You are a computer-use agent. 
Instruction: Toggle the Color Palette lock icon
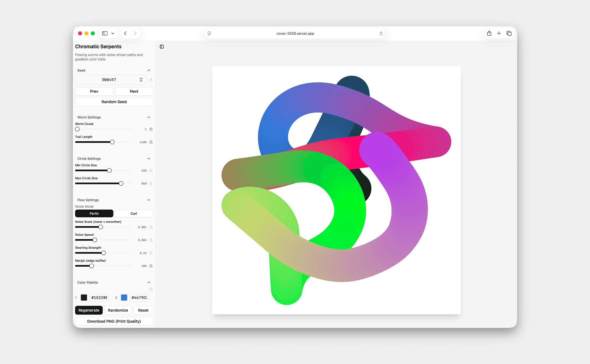(151, 289)
